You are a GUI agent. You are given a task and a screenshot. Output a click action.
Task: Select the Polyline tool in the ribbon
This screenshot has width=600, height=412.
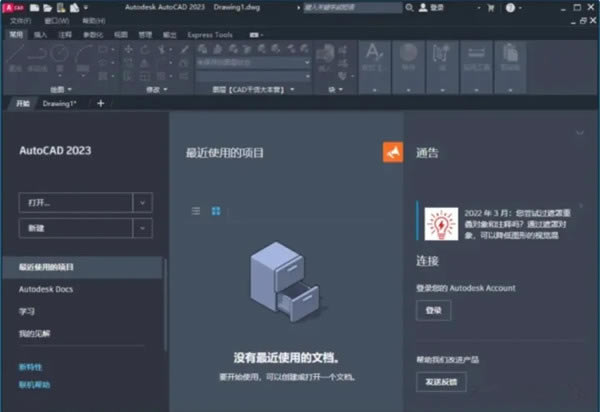37,57
